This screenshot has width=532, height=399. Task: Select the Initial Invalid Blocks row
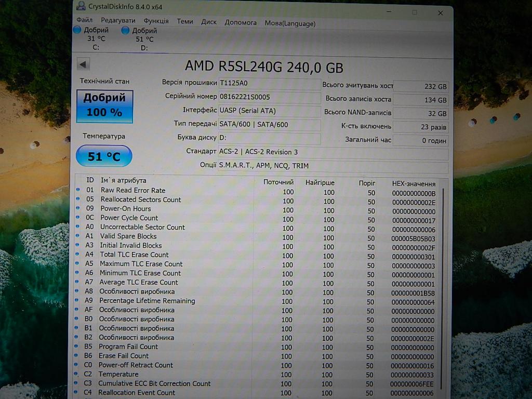pos(257,246)
